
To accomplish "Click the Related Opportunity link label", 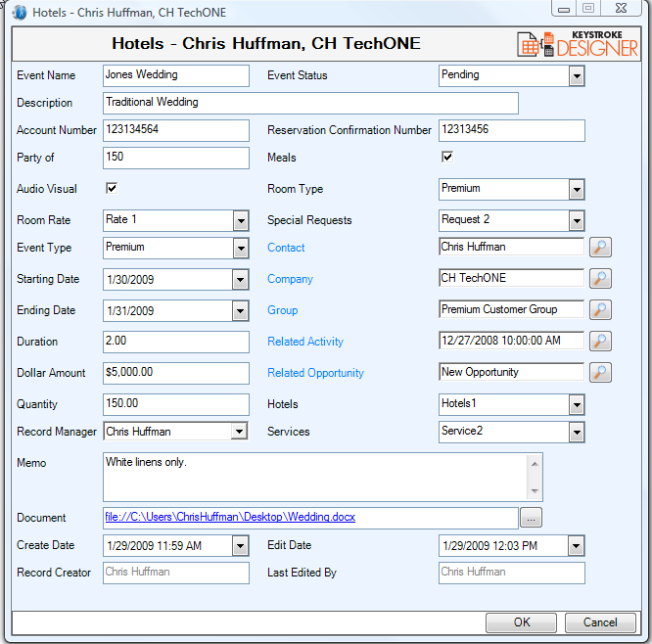I will tap(315, 373).
